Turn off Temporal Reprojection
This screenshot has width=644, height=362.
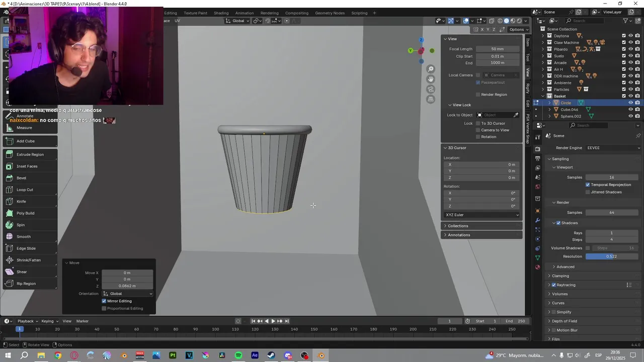point(588,185)
